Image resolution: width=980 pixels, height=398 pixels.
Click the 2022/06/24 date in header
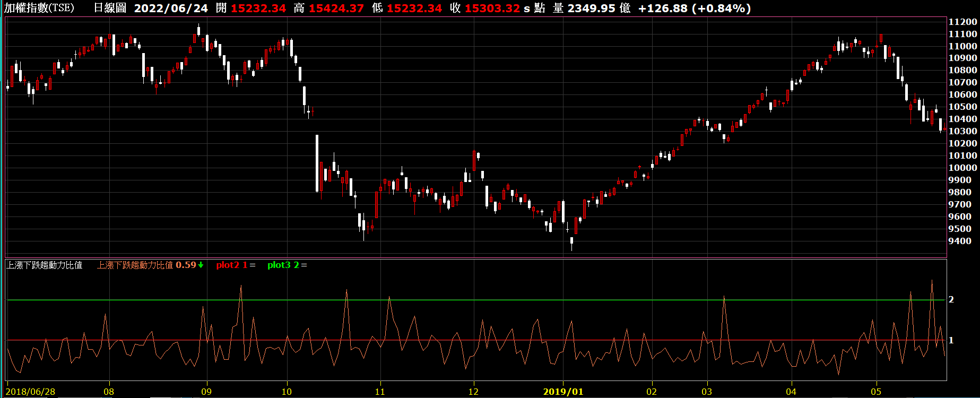[171, 8]
